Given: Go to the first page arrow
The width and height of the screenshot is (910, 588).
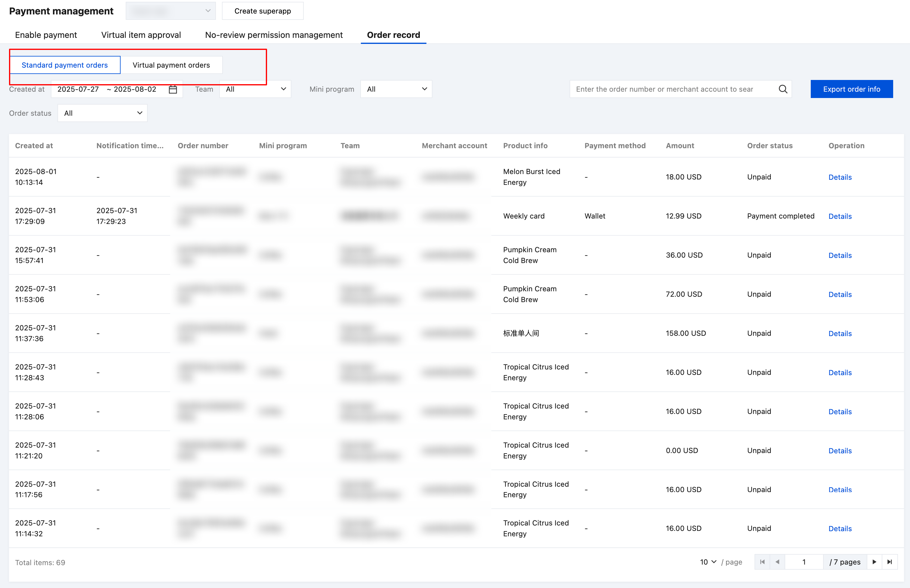Looking at the screenshot, I should (762, 562).
